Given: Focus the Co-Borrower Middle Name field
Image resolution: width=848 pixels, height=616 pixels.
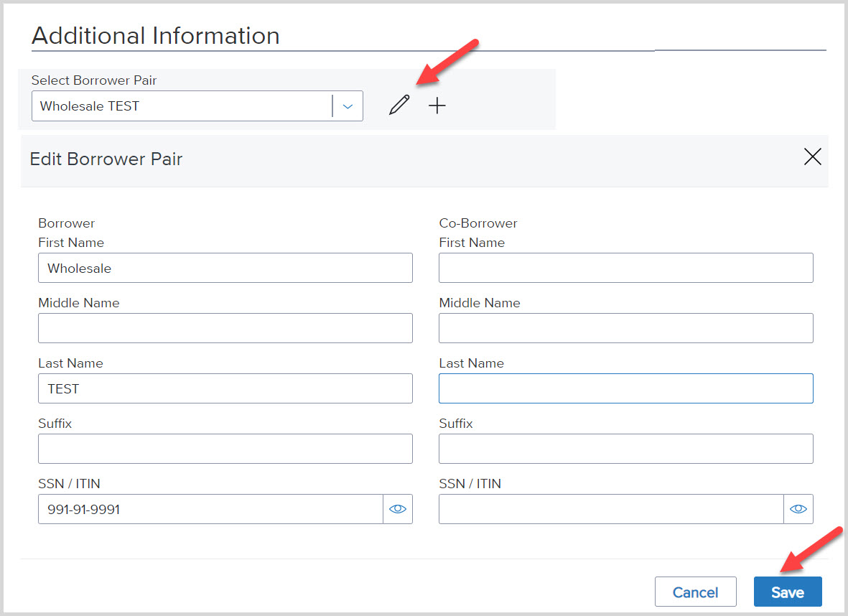Looking at the screenshot, I should click(625, 328).
